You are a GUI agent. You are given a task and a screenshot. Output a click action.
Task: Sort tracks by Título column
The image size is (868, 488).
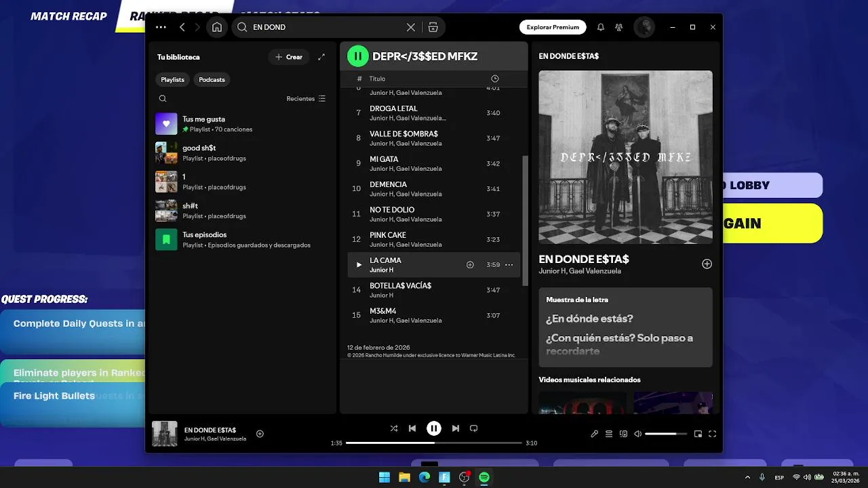377,79
